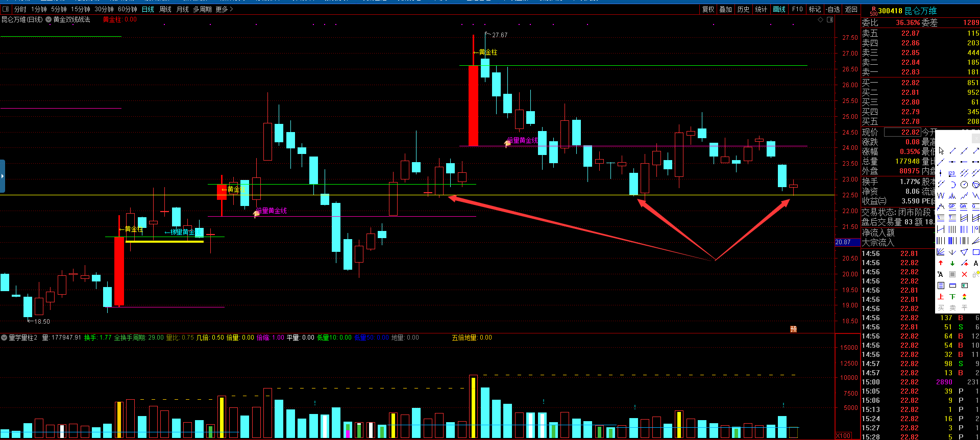980x440 pixels.
Task: Select the ruler measurement tool
Action: [952, 286]
